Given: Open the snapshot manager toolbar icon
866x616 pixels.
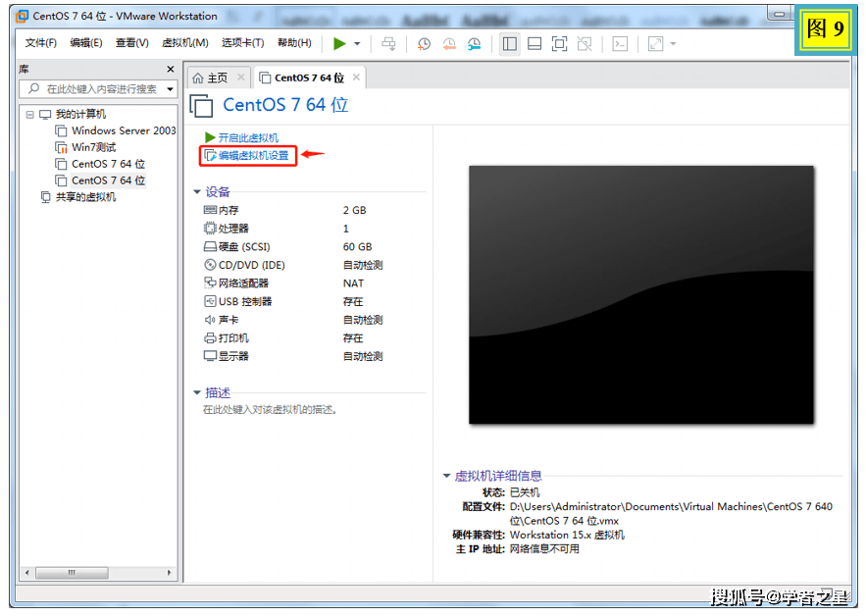Looking at the screenshot, I should pos(475,43).
